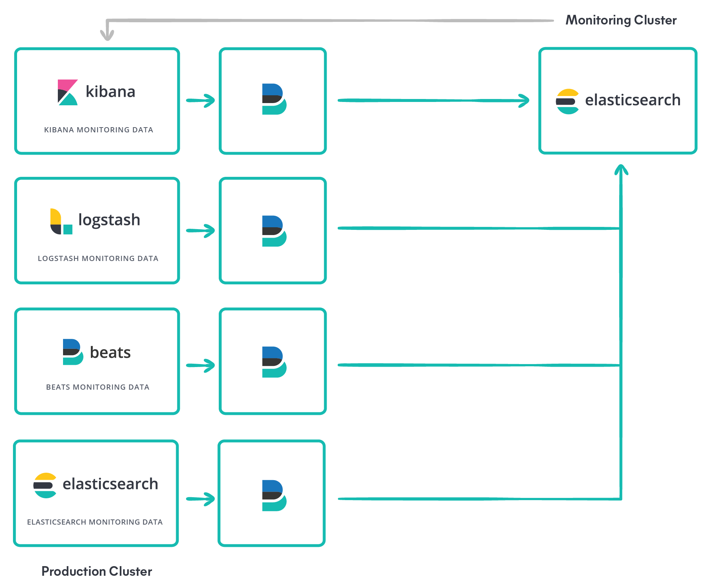Click the Kibana logo icon
This screenshot has height=588, width=713.
click(67, 92)
